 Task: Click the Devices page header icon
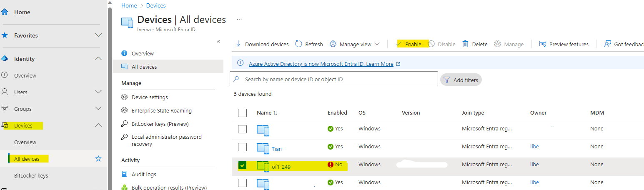click(127, 22)
